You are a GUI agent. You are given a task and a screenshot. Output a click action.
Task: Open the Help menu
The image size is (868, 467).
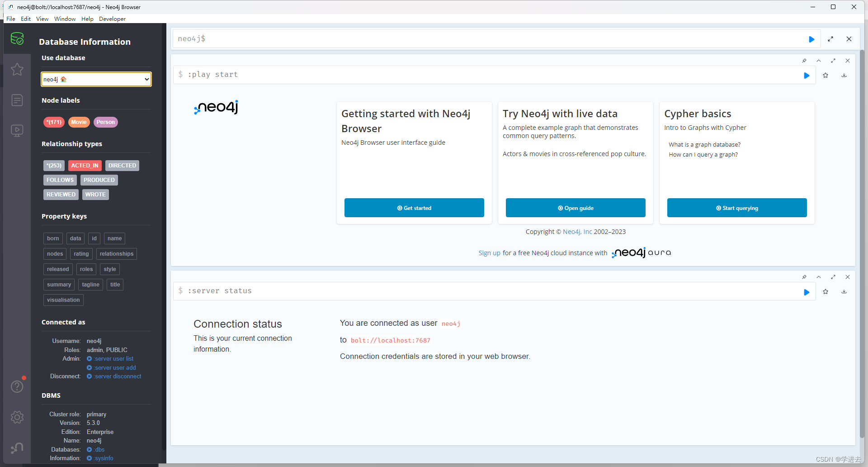coord(87,19)
